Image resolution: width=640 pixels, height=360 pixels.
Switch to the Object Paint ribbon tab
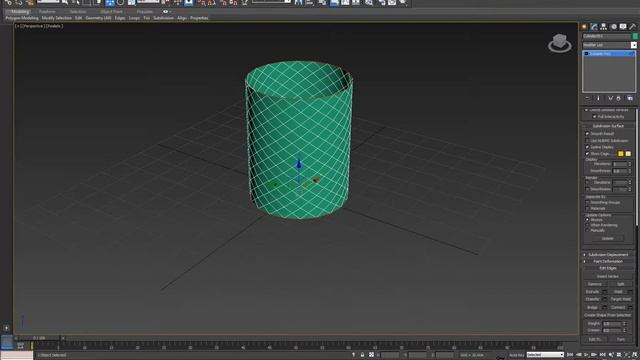pos(111,11)
